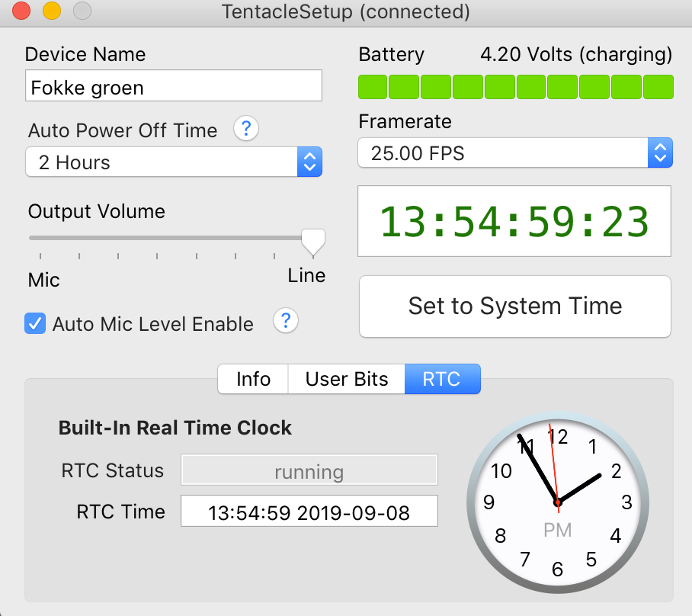Click the analog RTC clock face
Screen dimensions: 692x616
click(557, 502)
